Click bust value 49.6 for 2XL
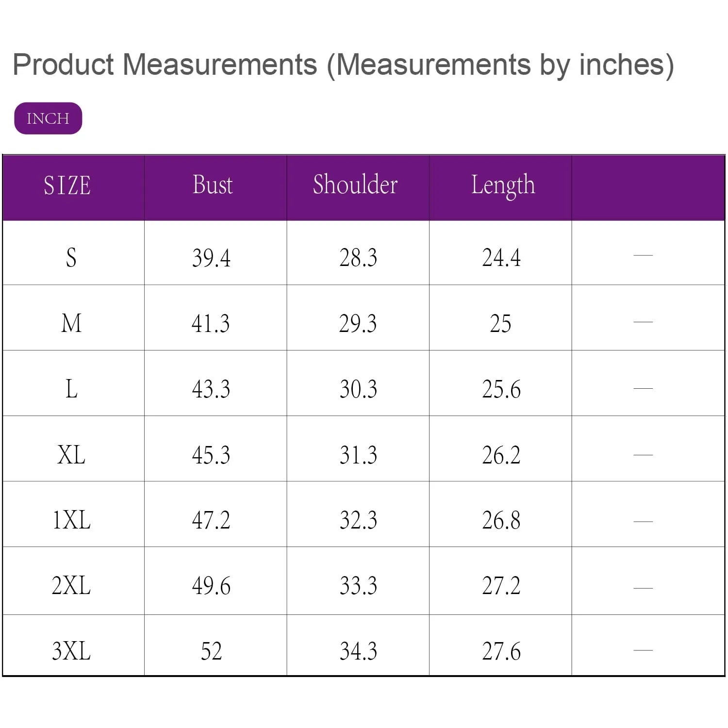Screen dimensions: 728x728 pos(211,586)
